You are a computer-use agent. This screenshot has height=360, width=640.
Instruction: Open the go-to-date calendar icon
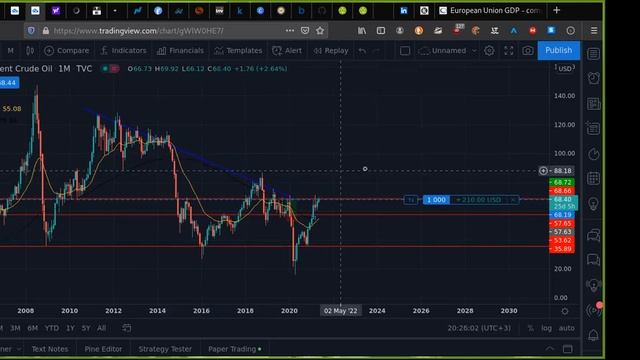tap(127, 328)
